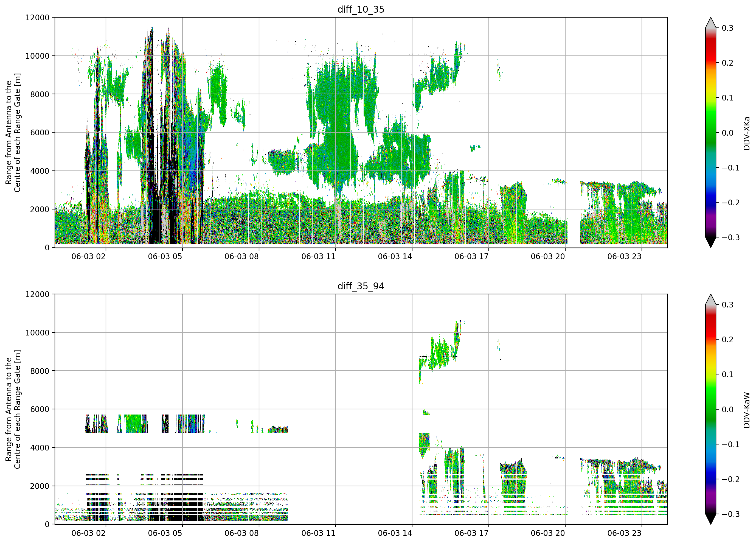756x543 pixels.
Task: Click the 10000 y-tick label of diff_35_94
Action: [x=37, y=333]
